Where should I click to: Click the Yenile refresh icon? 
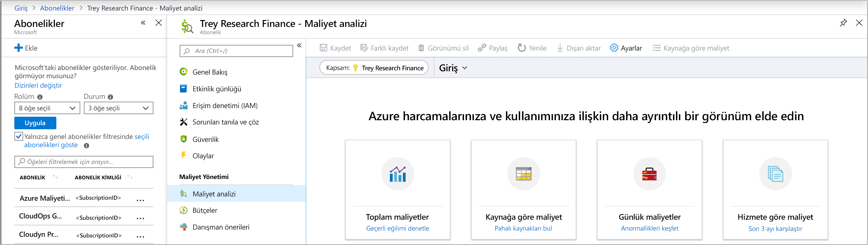pyautogui.click(x=521, y=48)
